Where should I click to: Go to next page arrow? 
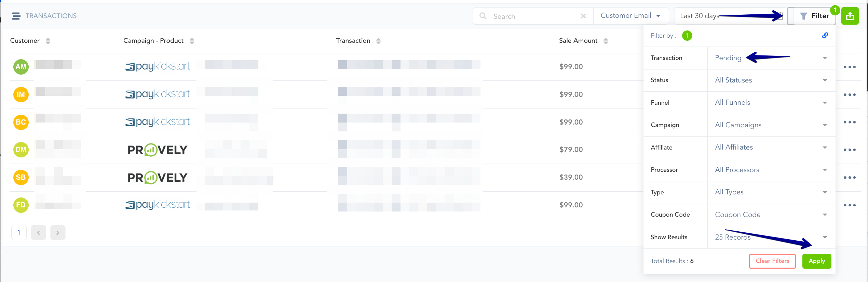[58, 233]
